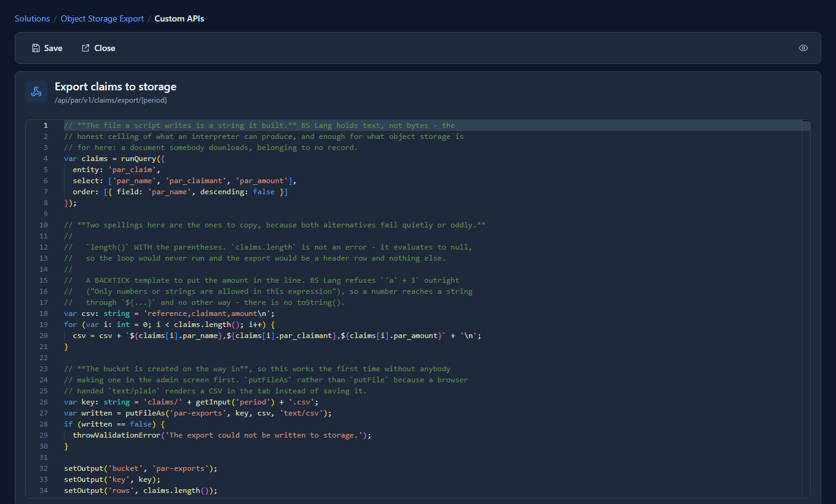This screenshot has width=836, height=504.
Task: Go to the Solutions breadcrumb
Action: click(x=32, y=18)
